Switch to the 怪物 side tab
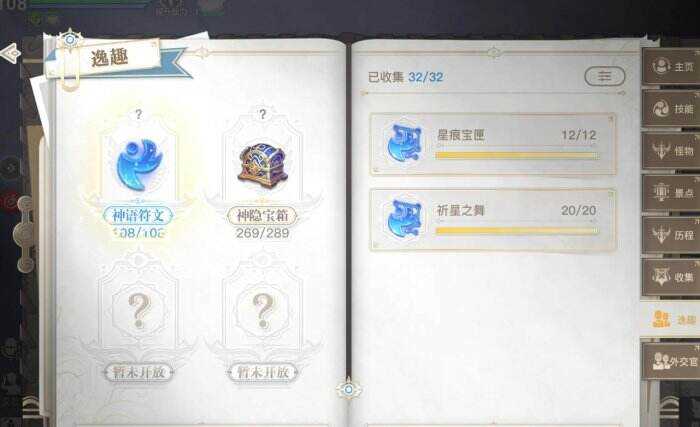 pos(671,151)
